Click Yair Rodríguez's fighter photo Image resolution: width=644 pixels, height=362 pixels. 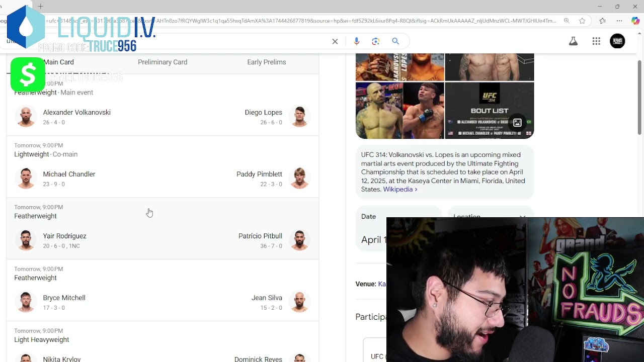26,240
